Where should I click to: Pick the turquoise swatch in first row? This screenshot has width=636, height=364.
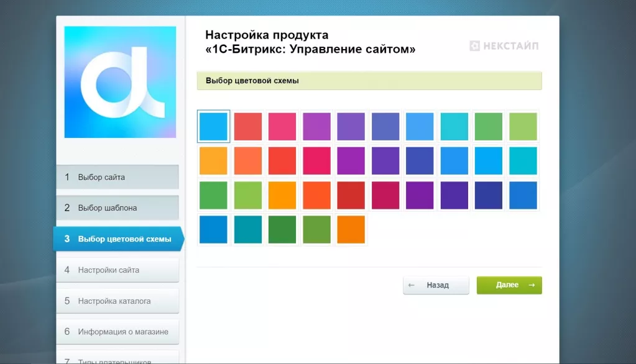pyautogui.click(x=454, y=127)
